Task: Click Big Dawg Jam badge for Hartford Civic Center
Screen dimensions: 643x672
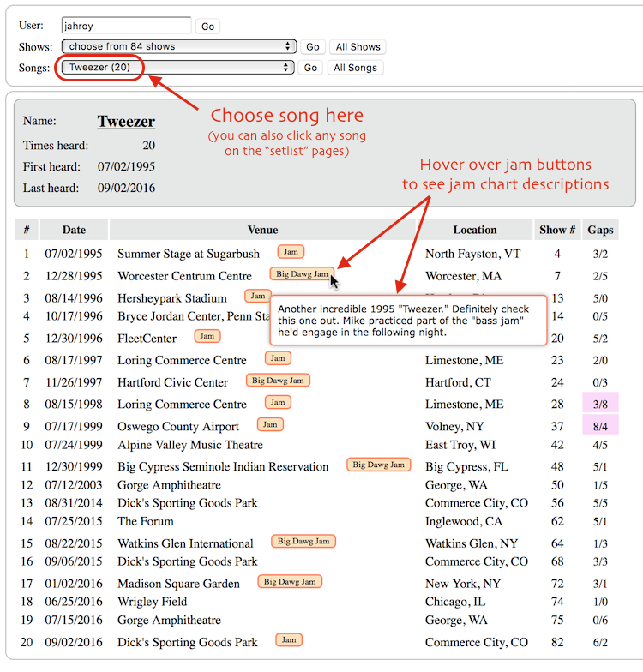Action: (x=278, y=380)
